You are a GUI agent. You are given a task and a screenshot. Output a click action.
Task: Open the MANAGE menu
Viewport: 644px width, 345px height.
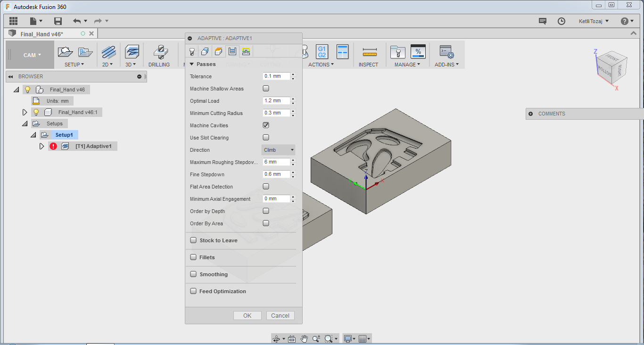pyautogui.click(x=408, y=65)
